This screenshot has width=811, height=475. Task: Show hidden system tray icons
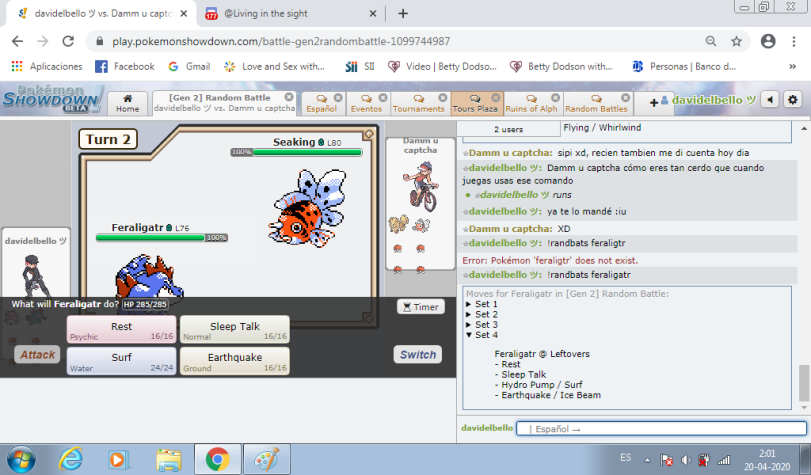click(x=647, y=459)
